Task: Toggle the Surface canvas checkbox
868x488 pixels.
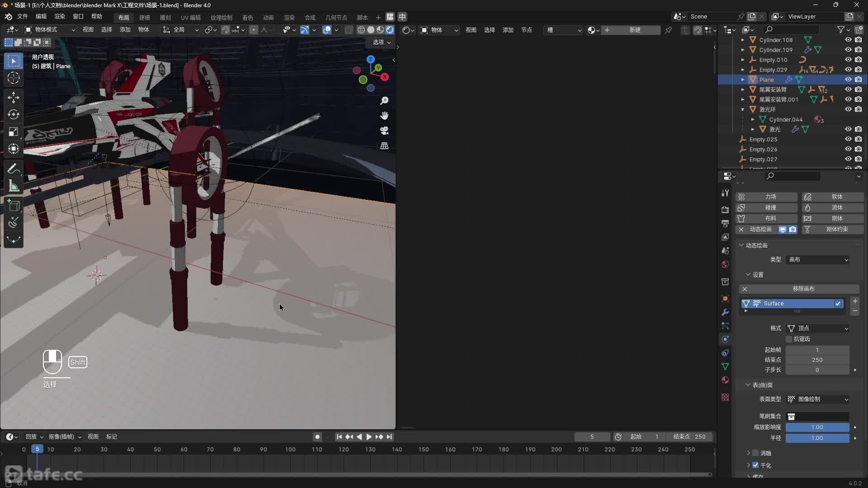Action: pos(838,304)
